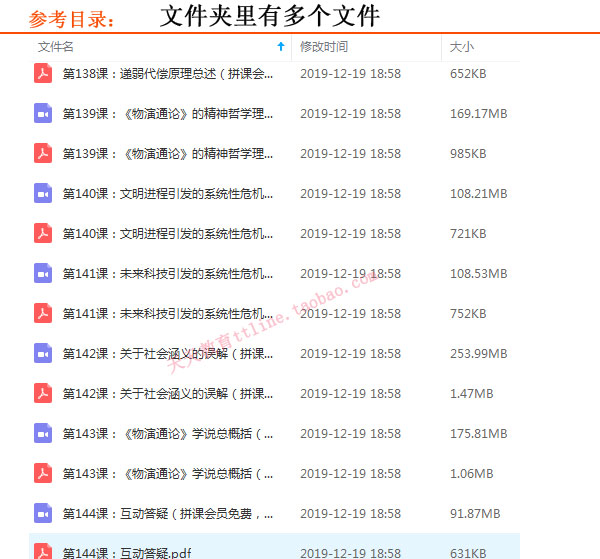The image size is (600, 559).
Task: Toggle the blue sort arrow in the 文件名 column
Action: coord(280,47)
